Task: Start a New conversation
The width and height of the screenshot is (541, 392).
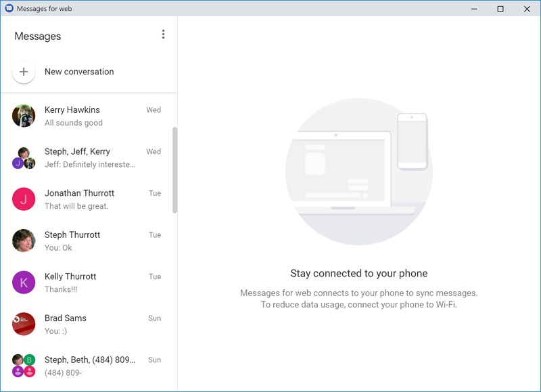Action: [79, 72]
